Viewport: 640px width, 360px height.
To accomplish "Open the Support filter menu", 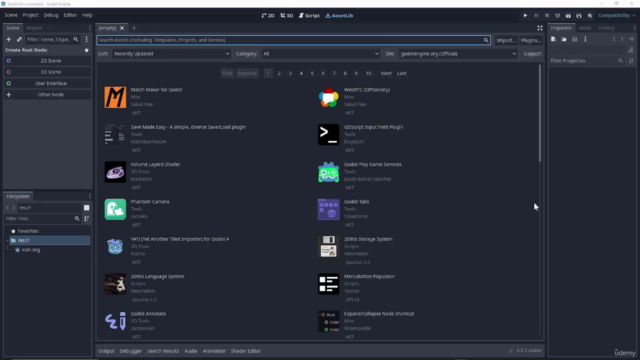I will (x=532, y=54).
